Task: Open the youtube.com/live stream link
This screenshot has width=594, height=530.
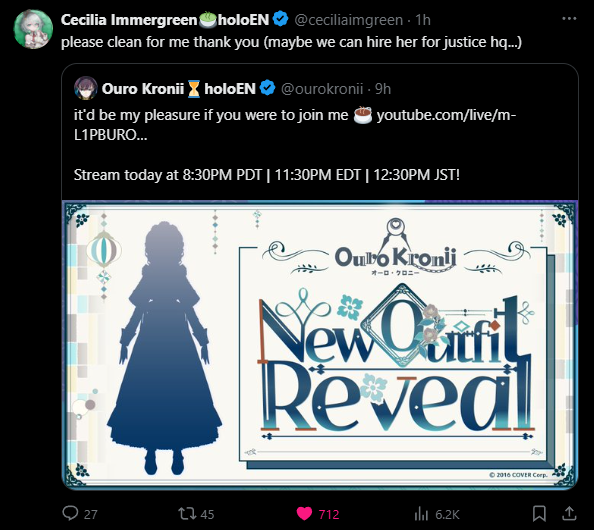Action: point(295,125)
